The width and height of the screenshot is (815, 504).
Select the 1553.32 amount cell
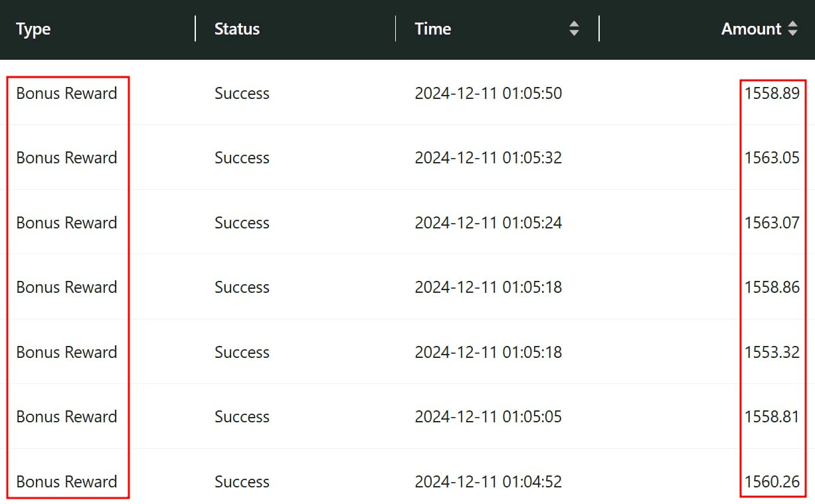(772, 352)
